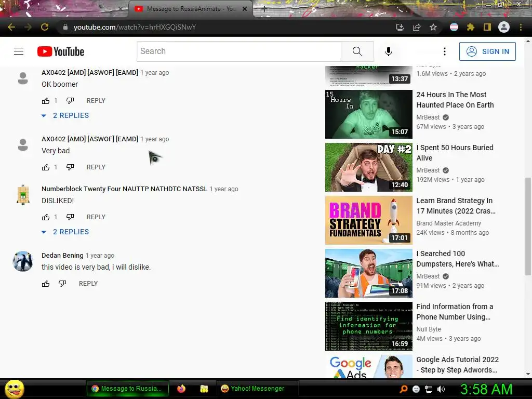
Task: Click the 3:58 AM clock
Action: coord(486,389)
